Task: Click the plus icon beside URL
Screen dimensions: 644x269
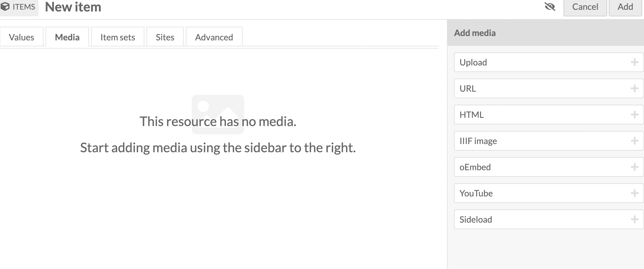Action: pos(634,89)
